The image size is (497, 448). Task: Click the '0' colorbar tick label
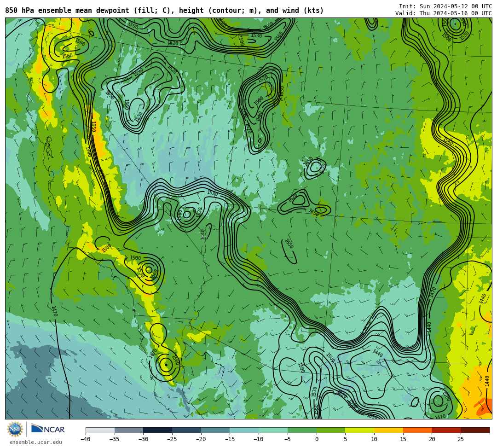[x=317, y=439]
